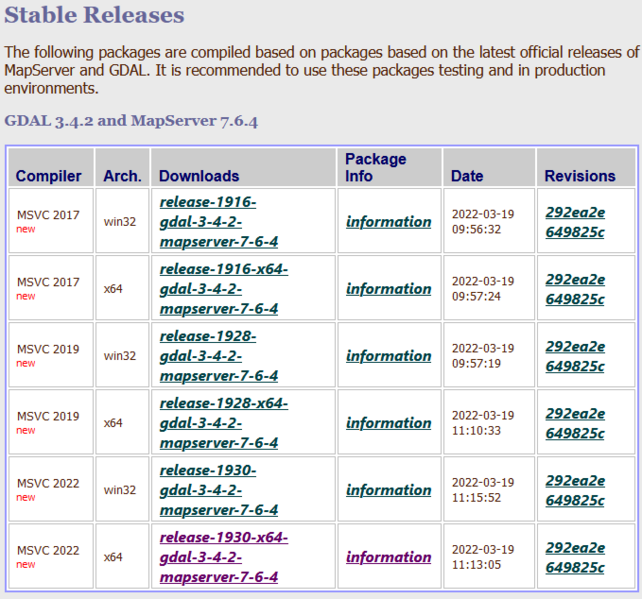Open information link for MSVC 2019 x64

tap(388, 423)
